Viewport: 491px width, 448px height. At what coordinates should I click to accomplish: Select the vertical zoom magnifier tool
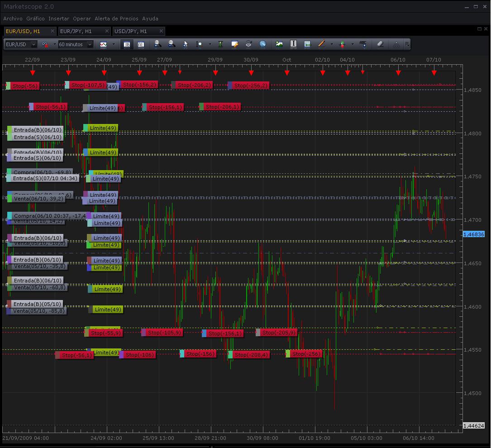[x=199, y=44]
